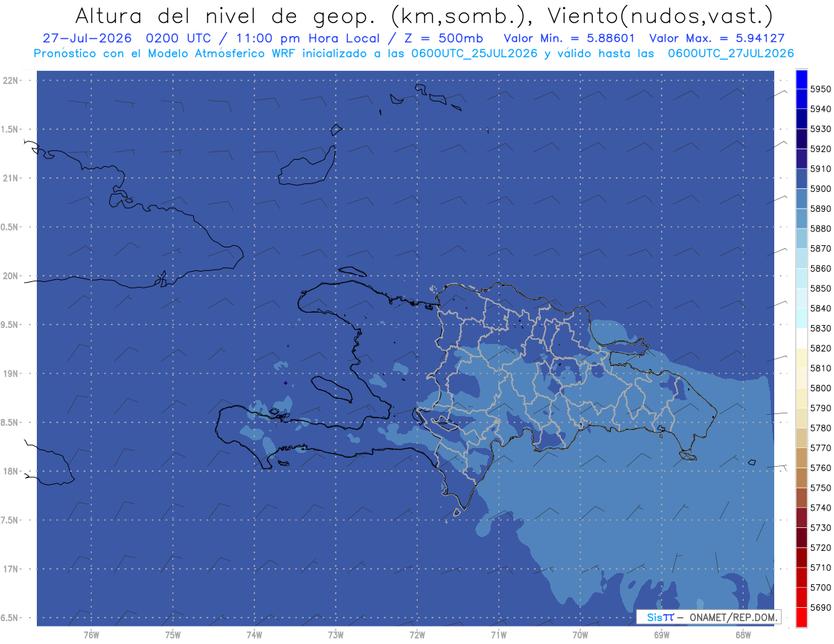Pick the bright blue swatch above 5950
The image size is (834, 644).
pos(801,79)
